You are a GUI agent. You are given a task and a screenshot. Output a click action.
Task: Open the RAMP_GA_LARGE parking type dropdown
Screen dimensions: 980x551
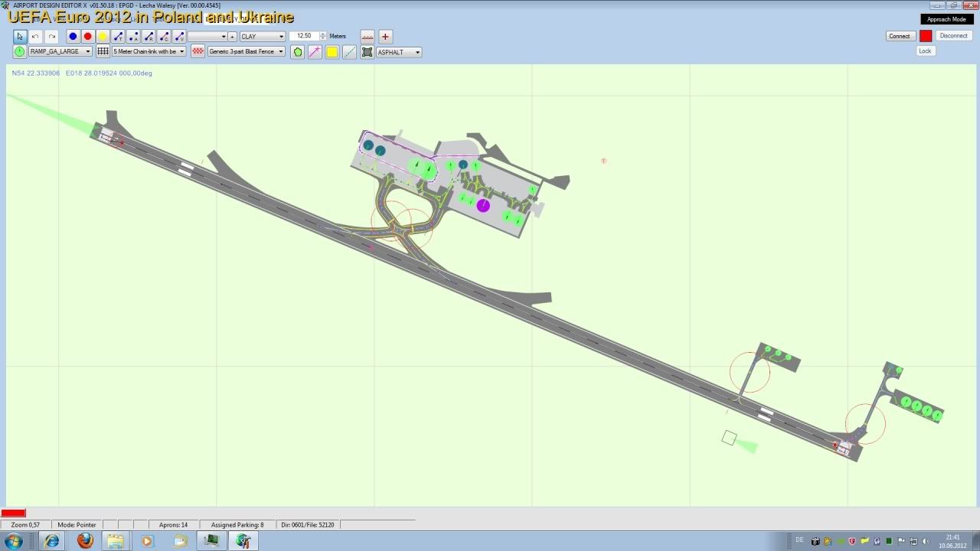60,51
